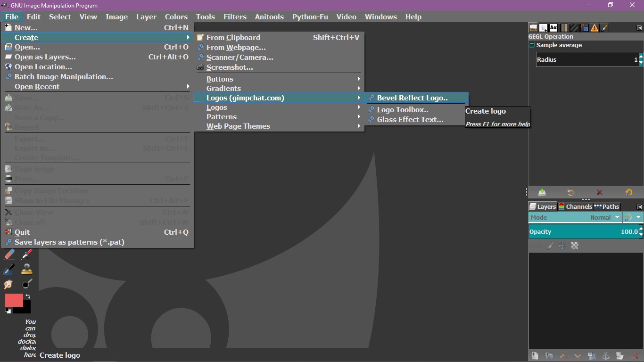This screenshot has width=644, height=362.
Task: Click the red foreground color swatch
Action: pyautogui.click(x=14, y=300)
